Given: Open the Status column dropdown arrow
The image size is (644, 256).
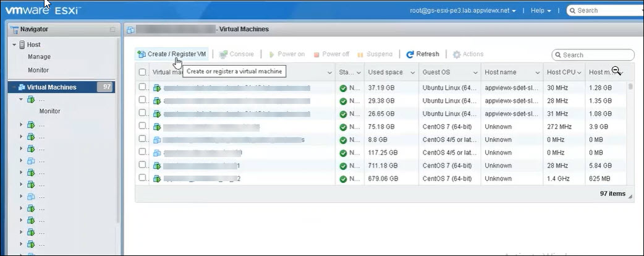Looking at the screenshot, I should tap(358, 73).
